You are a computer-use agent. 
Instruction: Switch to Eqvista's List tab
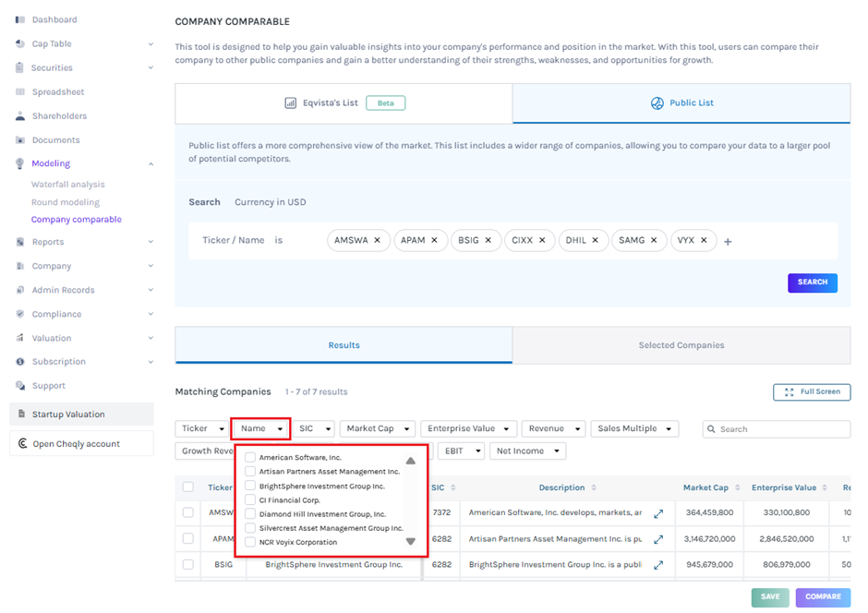pos(344,103)
